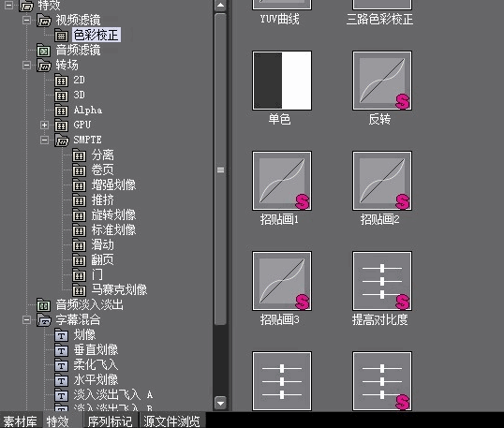Select the 音频淡入淡出 tree item

point(89,304)
